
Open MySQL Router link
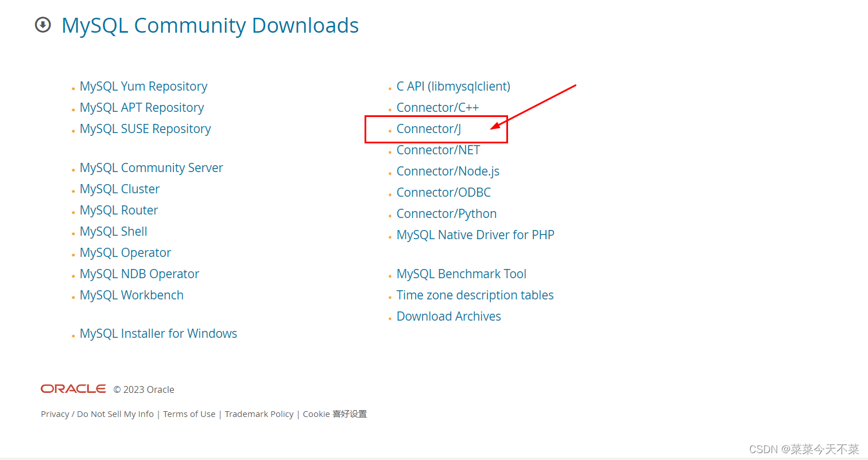click(119, 210)
